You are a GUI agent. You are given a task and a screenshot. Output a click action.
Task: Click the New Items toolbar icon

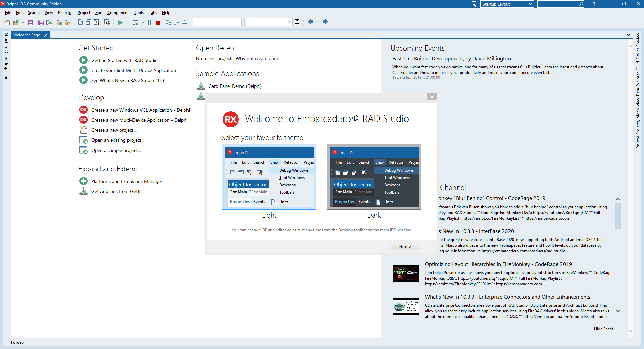tap(7, 22)
